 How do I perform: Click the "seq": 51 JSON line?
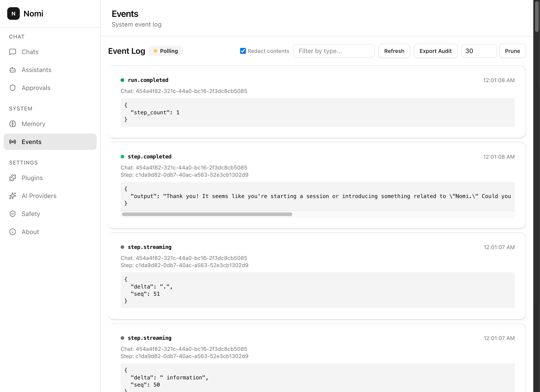145,294
